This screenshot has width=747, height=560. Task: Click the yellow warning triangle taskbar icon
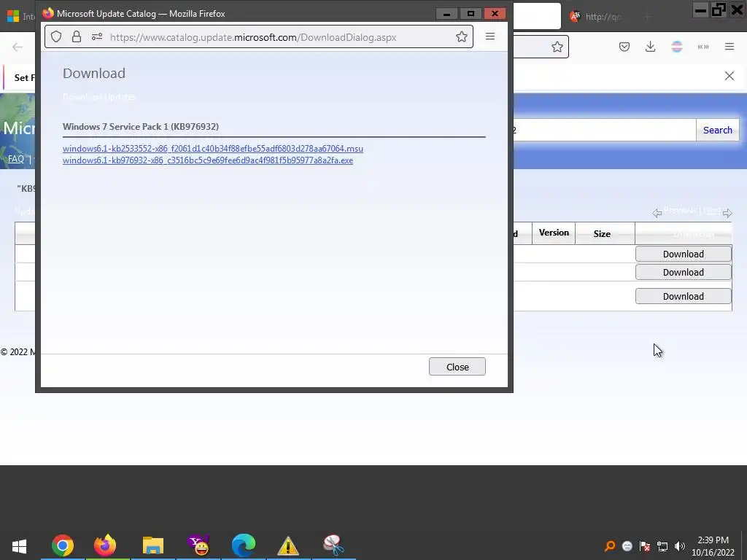pyautogui.click(x=287, y=546)
